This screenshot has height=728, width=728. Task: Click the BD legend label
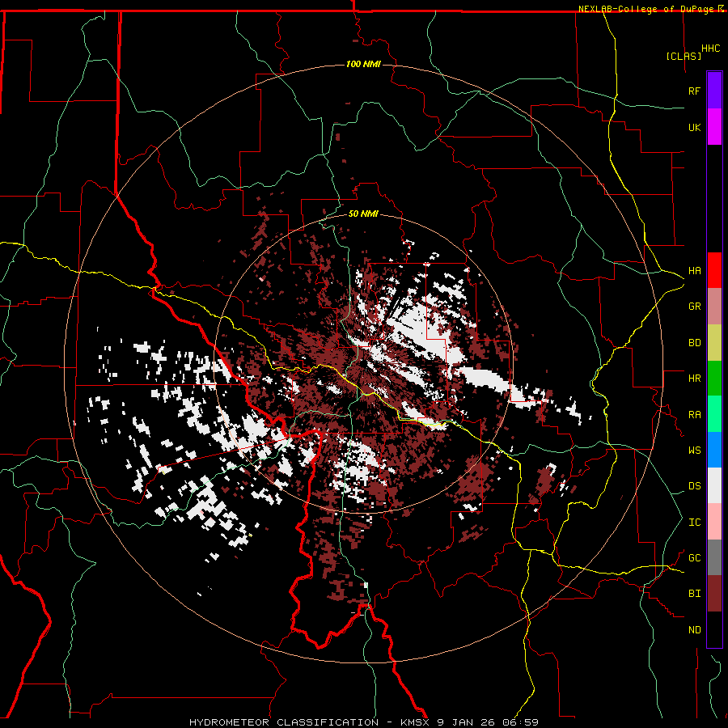[694, 343]
